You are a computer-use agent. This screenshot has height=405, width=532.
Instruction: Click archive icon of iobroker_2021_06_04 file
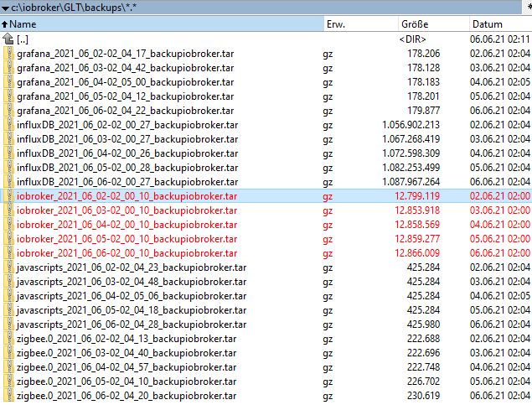8,225
